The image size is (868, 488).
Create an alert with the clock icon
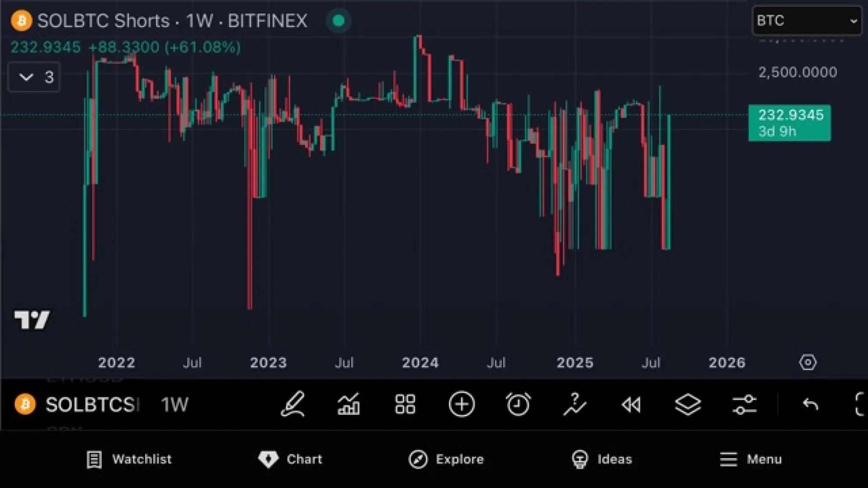(518, 404)
